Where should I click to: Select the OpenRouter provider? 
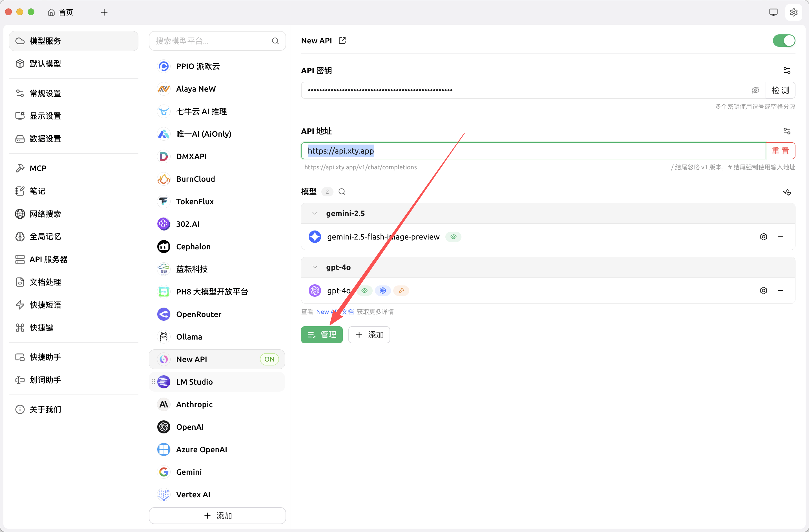click(198, 314)
